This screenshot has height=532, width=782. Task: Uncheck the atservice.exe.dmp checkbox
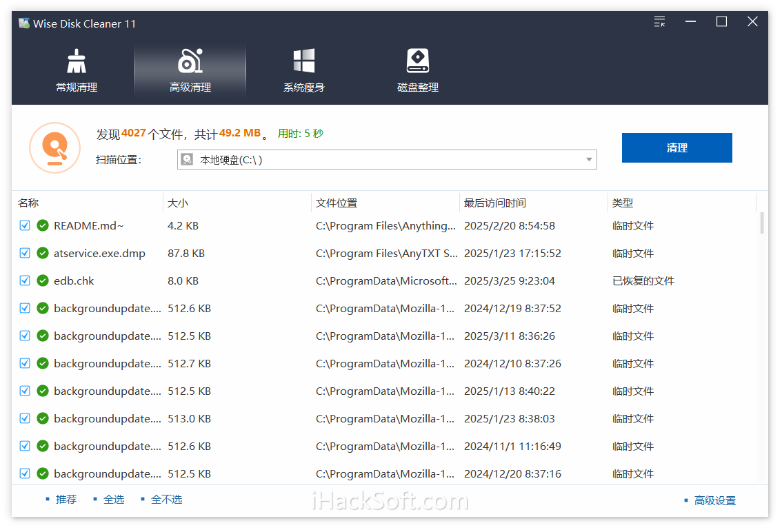click(24, 254)
